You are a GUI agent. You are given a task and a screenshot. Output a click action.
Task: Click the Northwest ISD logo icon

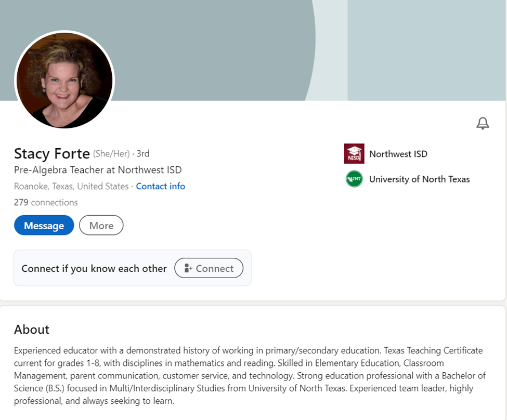[x=354, y=154]
